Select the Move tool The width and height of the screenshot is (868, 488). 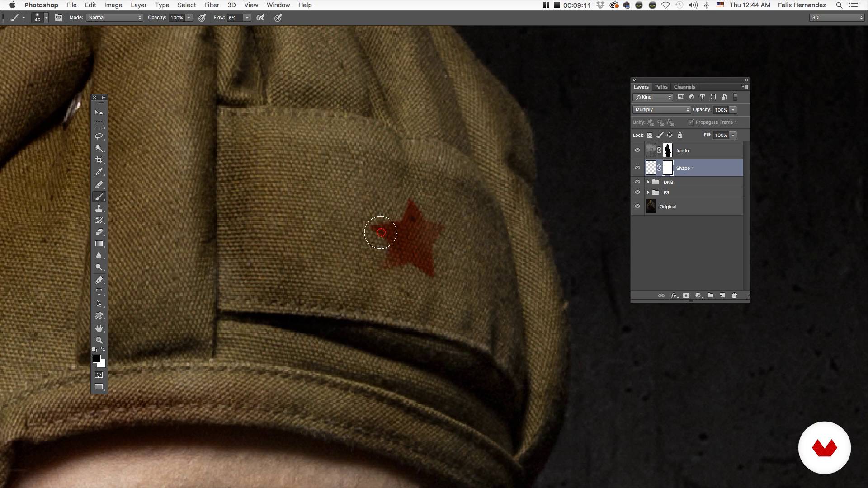[99, 113]
